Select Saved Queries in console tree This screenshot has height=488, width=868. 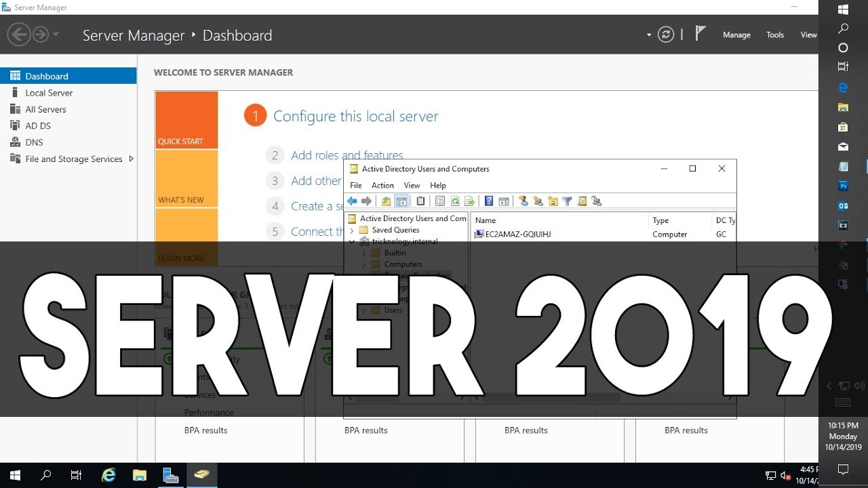(x=395, y=230)
